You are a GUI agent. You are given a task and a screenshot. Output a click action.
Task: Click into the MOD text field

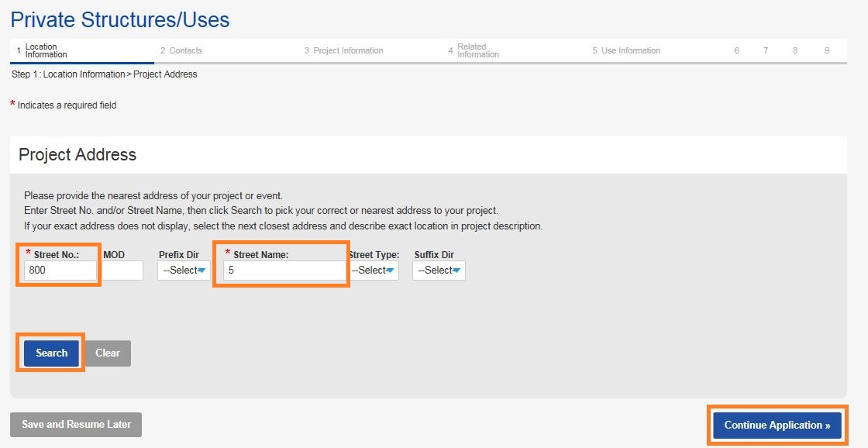click(x=122, y=271)
